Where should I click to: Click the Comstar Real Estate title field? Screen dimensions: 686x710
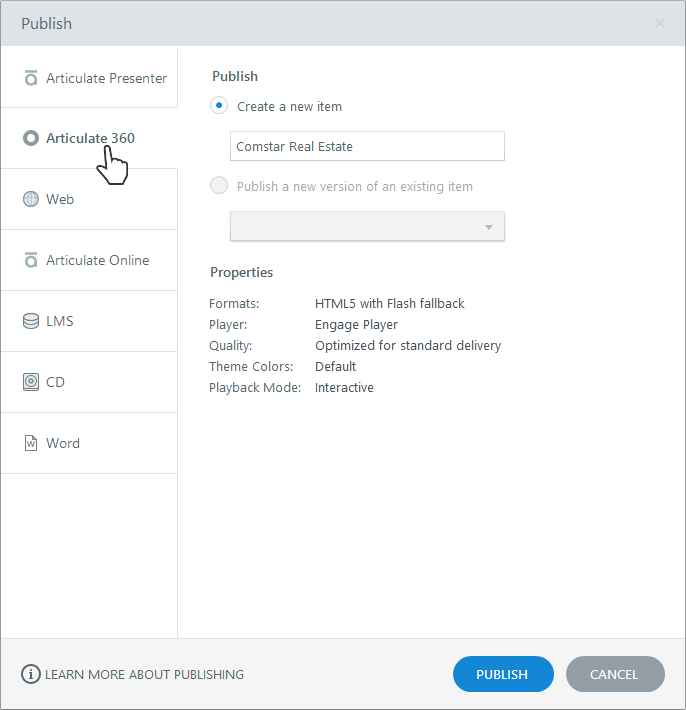[x=367, y=146]
